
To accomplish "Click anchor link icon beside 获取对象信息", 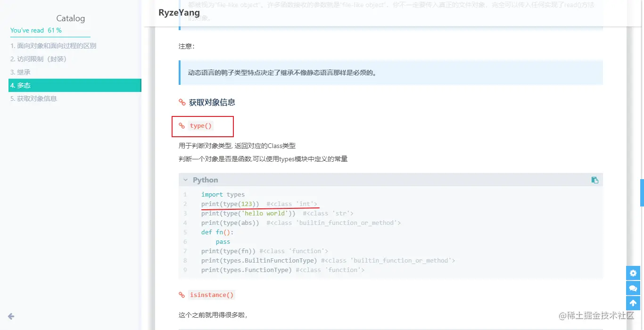I will (x=182, y=102).
